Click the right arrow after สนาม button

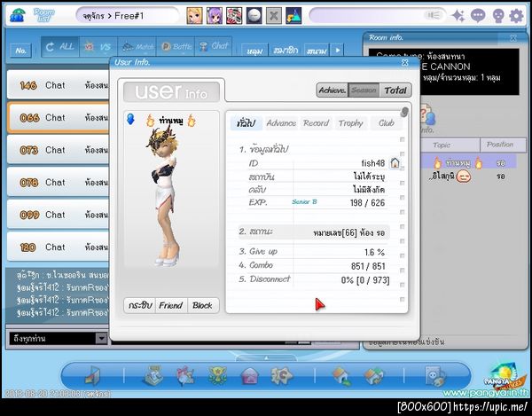(x=338, y=51)
